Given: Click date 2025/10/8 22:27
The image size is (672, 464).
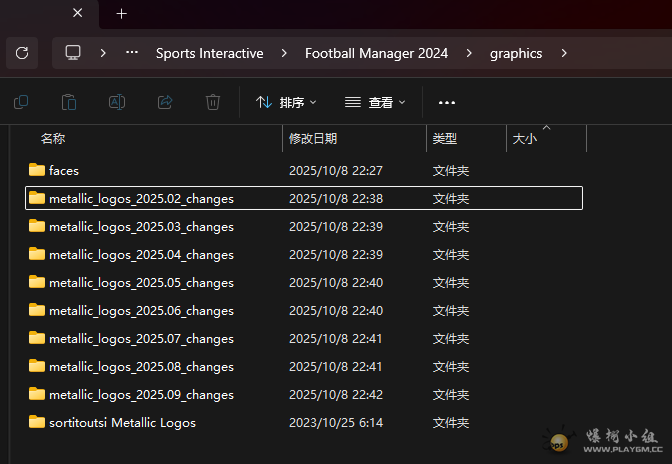Looking at the screenshot, I should [x=336, y=171].
